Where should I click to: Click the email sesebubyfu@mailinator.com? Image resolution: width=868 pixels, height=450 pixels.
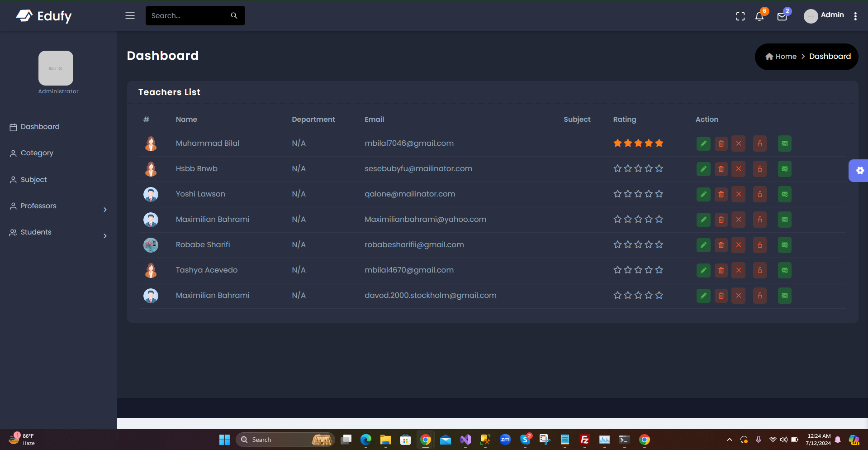[x=418, y=168]
